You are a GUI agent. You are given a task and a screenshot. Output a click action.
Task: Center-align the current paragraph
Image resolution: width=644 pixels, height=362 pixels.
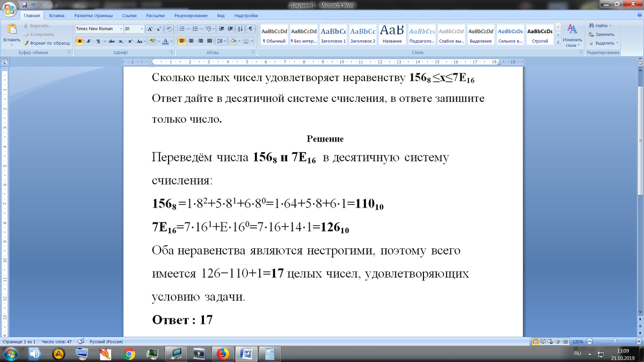(191, 41)
